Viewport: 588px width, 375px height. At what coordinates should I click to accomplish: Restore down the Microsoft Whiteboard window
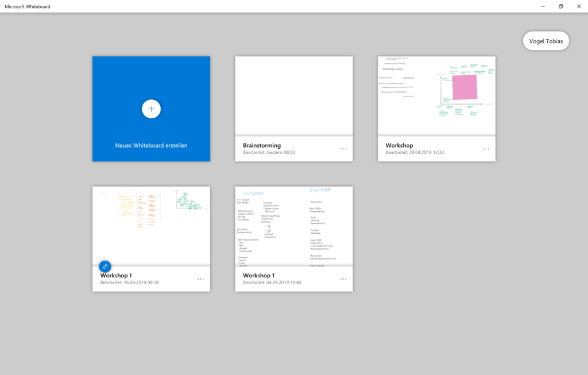point(560,6)
